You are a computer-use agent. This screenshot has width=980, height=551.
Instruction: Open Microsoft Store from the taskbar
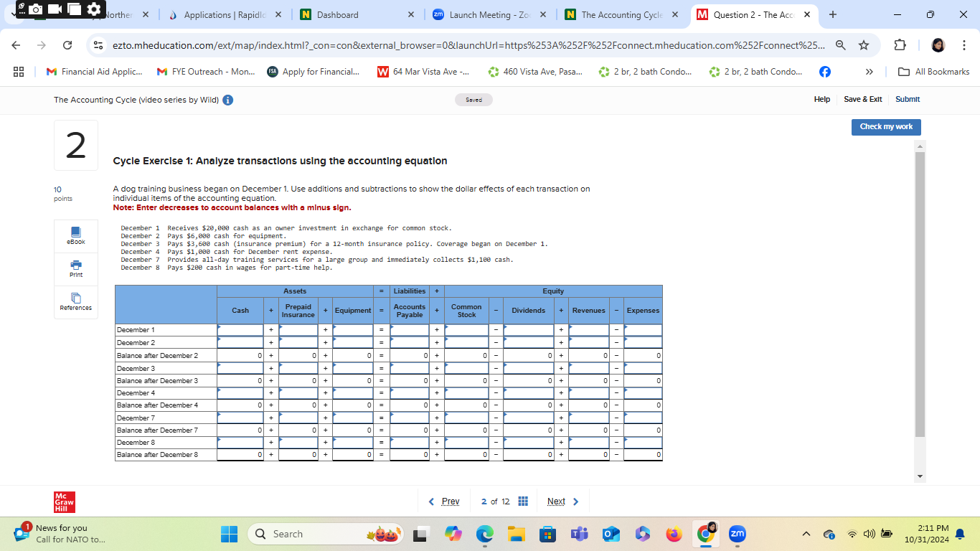coord(547,534)
